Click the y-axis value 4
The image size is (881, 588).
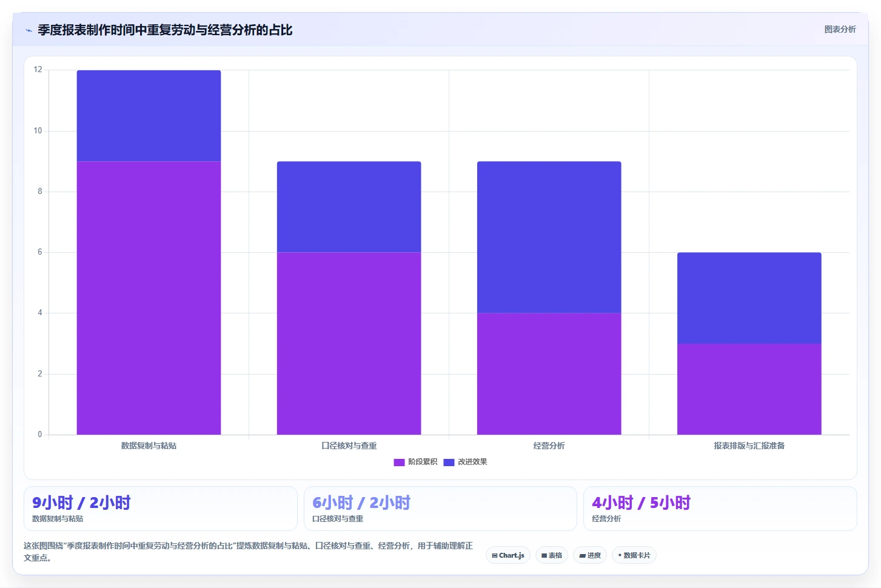(40, 313)
